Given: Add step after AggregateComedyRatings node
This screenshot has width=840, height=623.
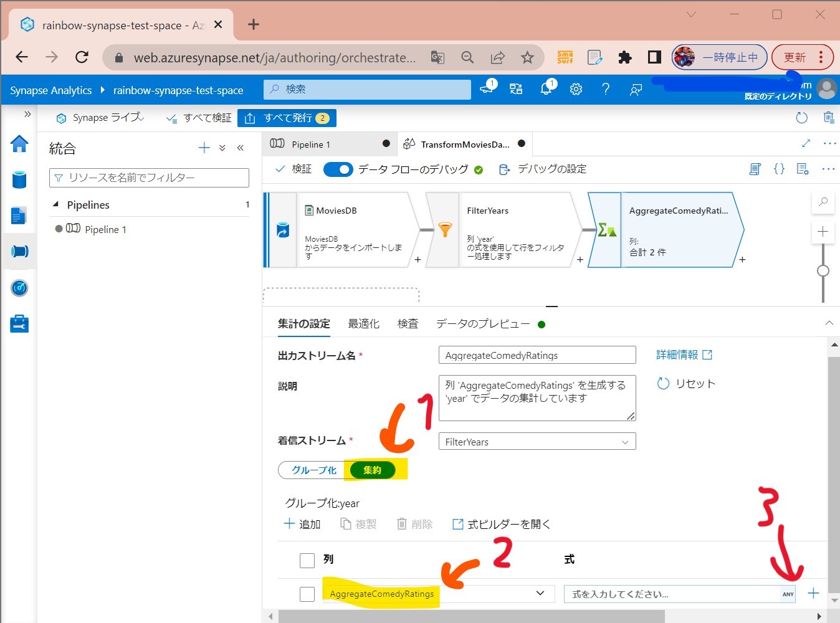Looking at the screenshot, I should (742, 260).
